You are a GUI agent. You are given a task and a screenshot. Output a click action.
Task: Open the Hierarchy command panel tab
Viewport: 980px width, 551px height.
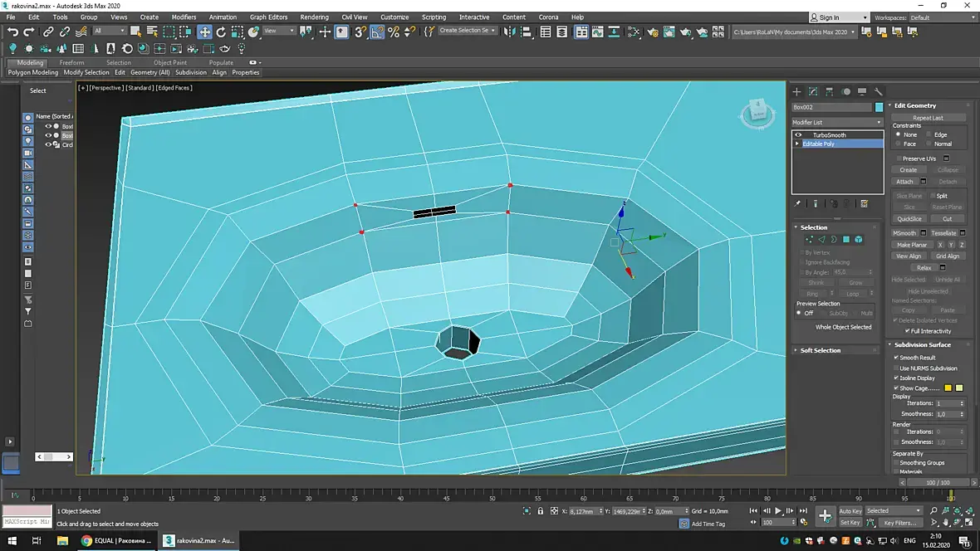click(x=830, y=91)
